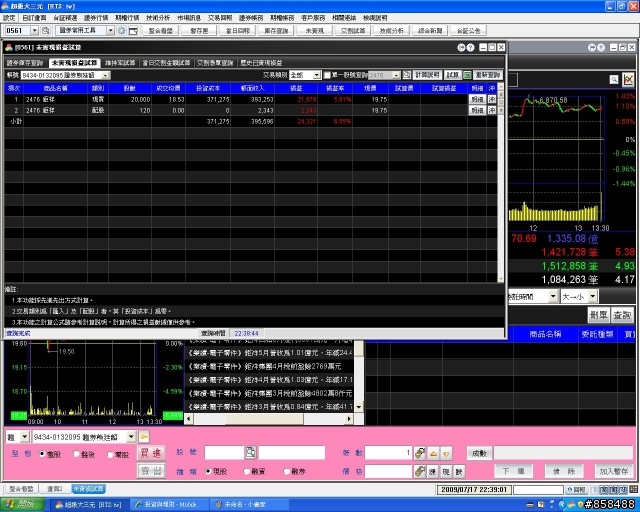Image resolution: width=640 pixels, height=512 pixels.
Task: Open the 證券常用工具 toolbar dropdown
Action: (110, 31)
